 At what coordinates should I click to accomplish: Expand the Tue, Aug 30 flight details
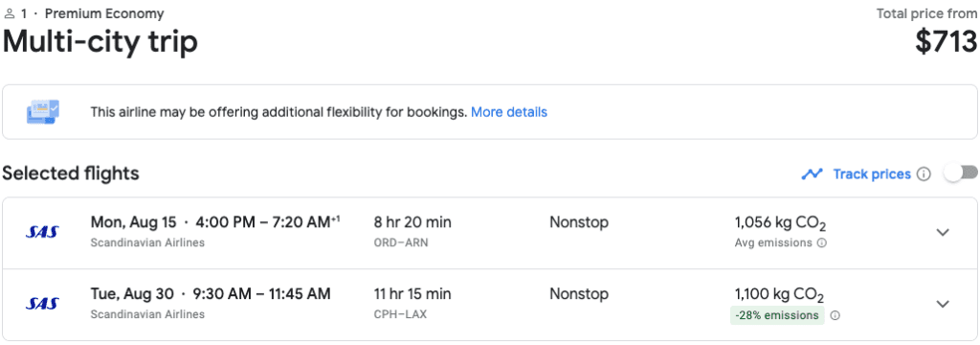click(943, 305)
